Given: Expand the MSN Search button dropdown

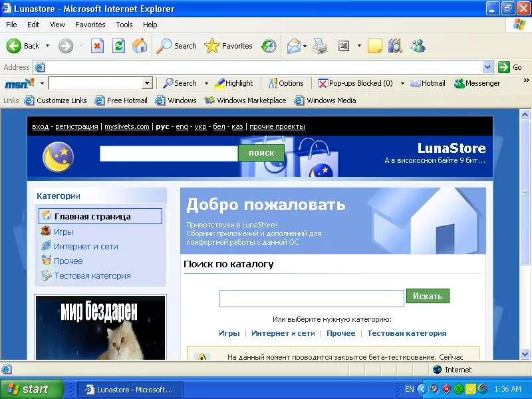Looking at the screenshot, I should tap(206, 83).
